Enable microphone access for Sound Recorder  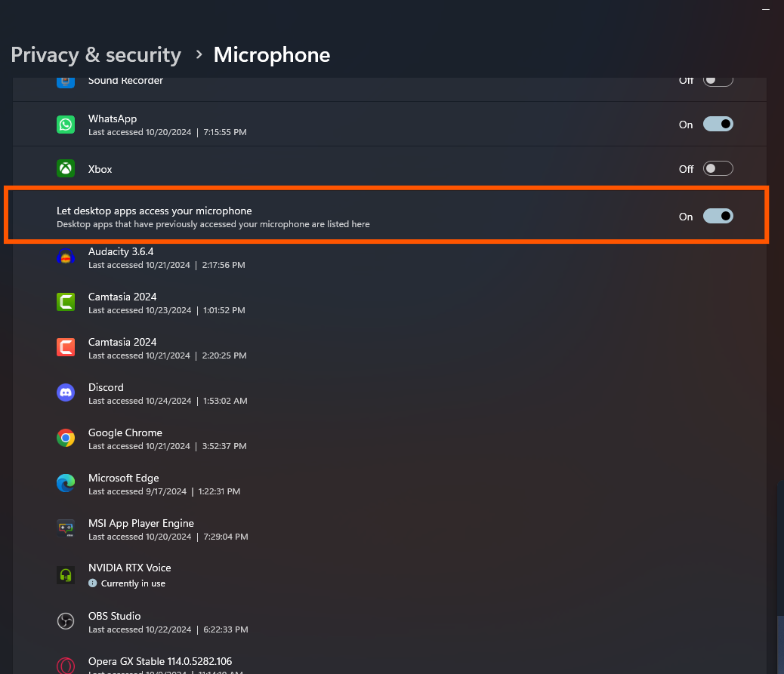tap(718, 80)
